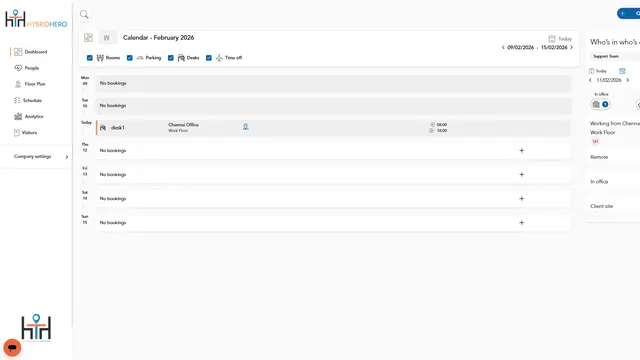
Task: Open the desk1 booking row
Action: [333, 128]
